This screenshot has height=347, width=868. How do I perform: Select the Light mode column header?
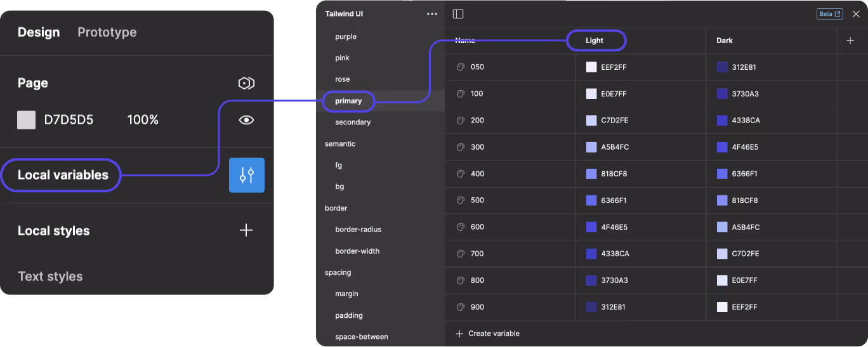pyautogui.click(x=595, y=41)
